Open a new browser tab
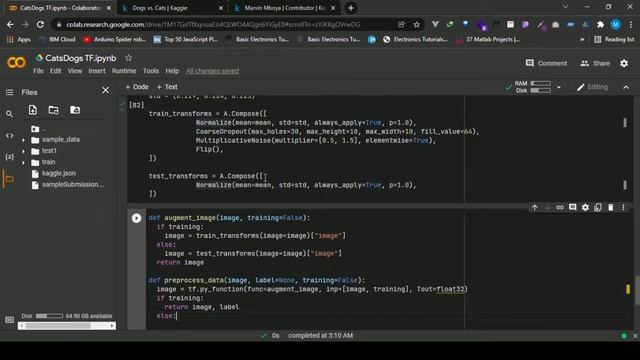The height and width of the screenshot is (360, 640). point(351,8)
